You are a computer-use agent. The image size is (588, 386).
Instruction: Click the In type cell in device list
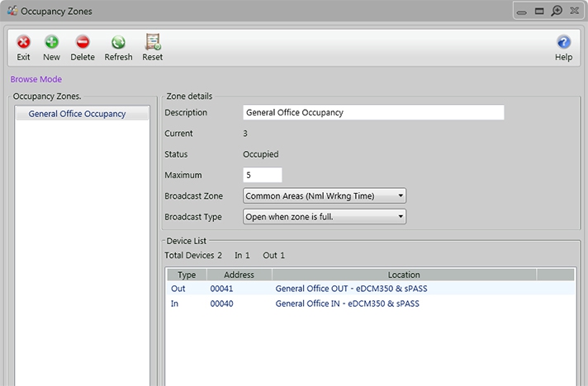click(175, 304)
